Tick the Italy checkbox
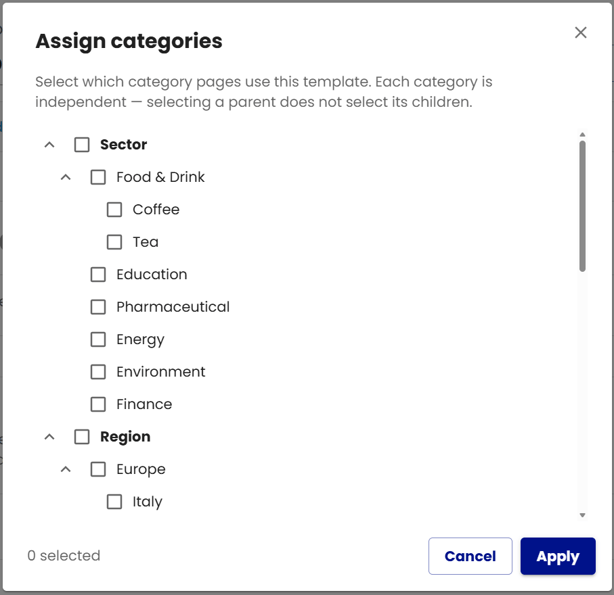 [114, 502]
